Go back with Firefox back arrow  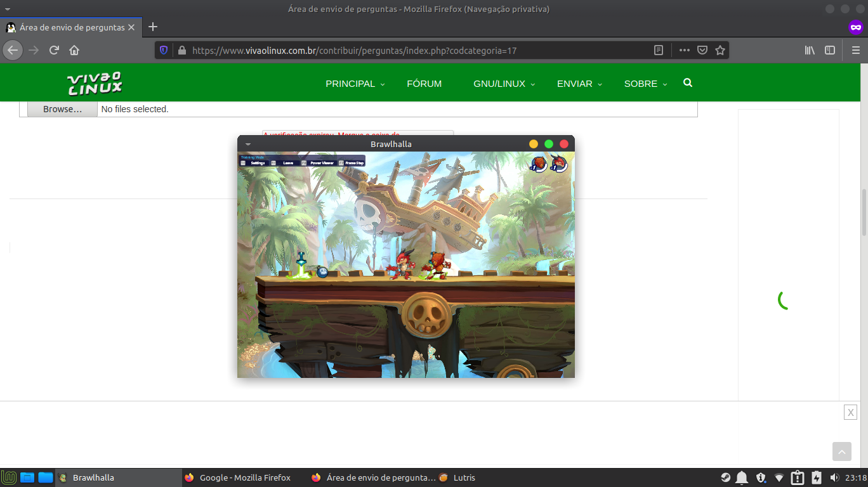[13, 50]
